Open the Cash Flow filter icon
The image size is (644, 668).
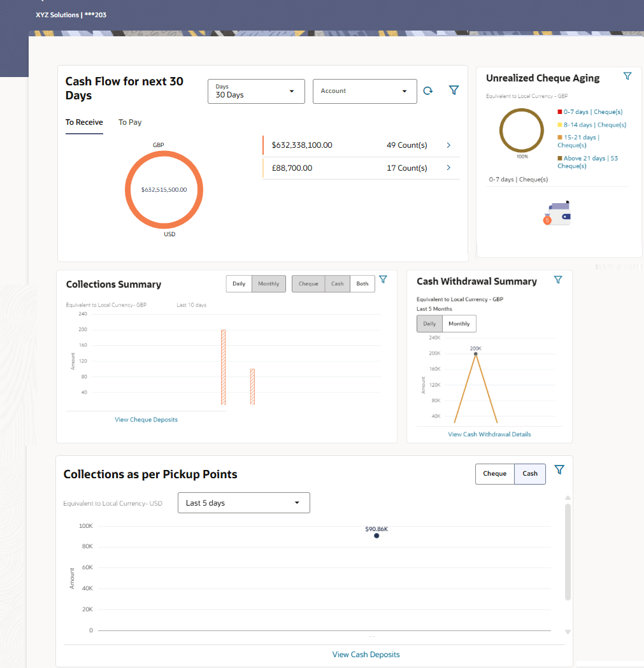tap(454, 90)
